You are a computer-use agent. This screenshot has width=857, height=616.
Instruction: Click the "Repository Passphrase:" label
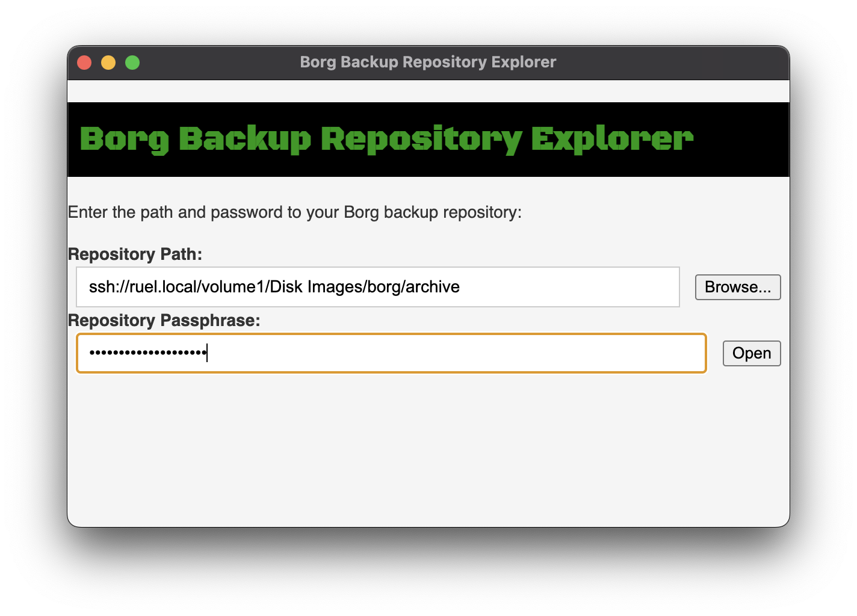tap(164, 321)
